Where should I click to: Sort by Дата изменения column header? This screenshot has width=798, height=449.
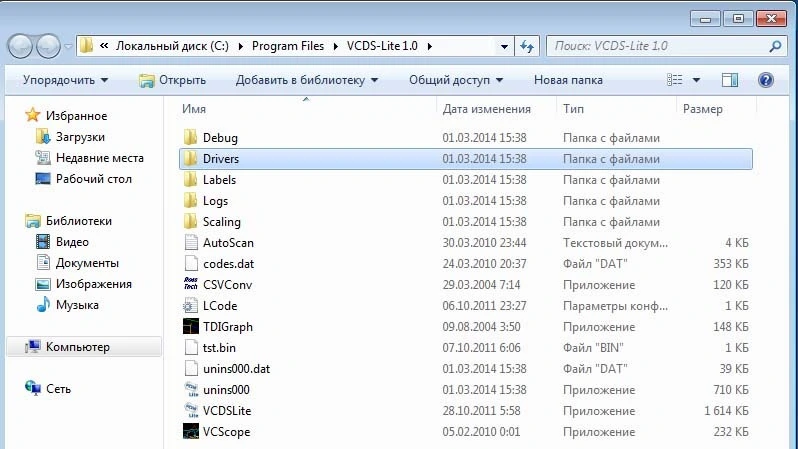487,109
